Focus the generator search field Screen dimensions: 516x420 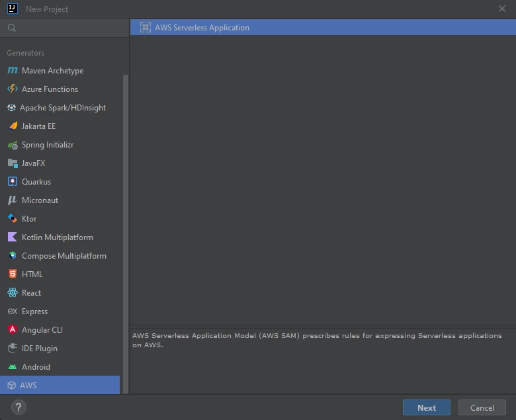pyautogui.click(x=65, y=28)
